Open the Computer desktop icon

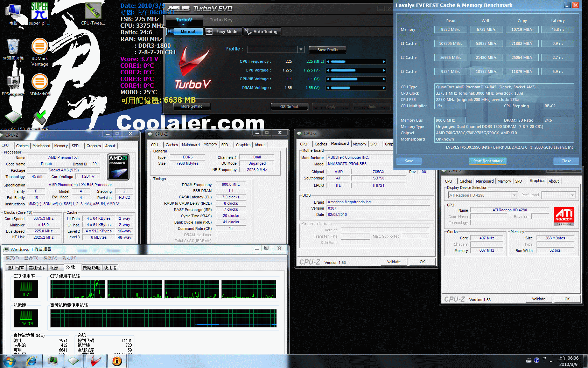click(13, 14)
